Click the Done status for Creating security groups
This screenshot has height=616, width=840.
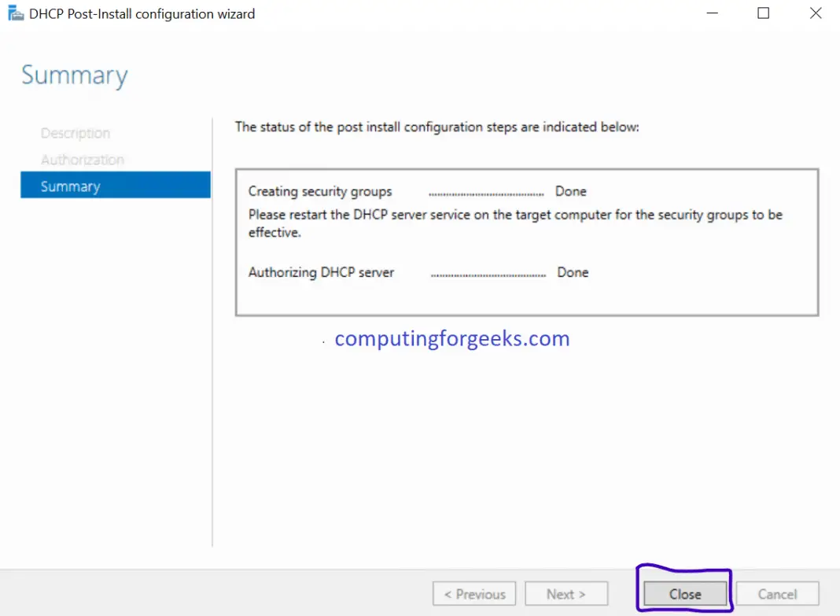coord(570,191)
